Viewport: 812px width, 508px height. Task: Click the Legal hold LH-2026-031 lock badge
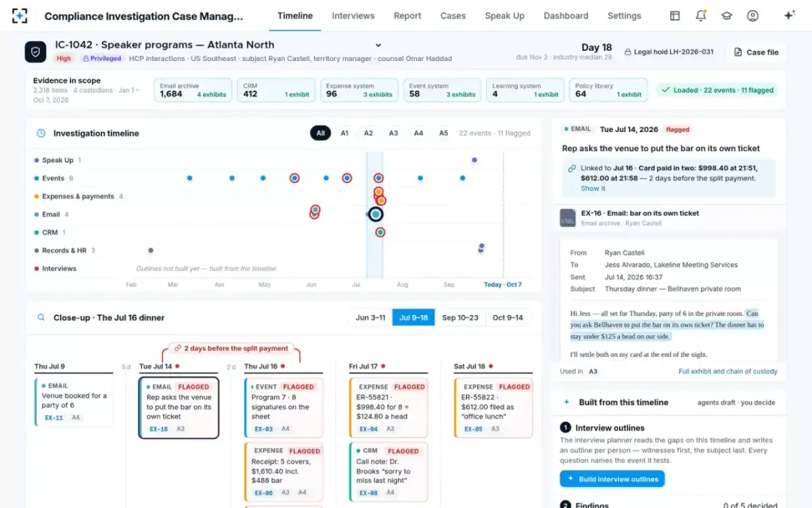coord(669,51)
